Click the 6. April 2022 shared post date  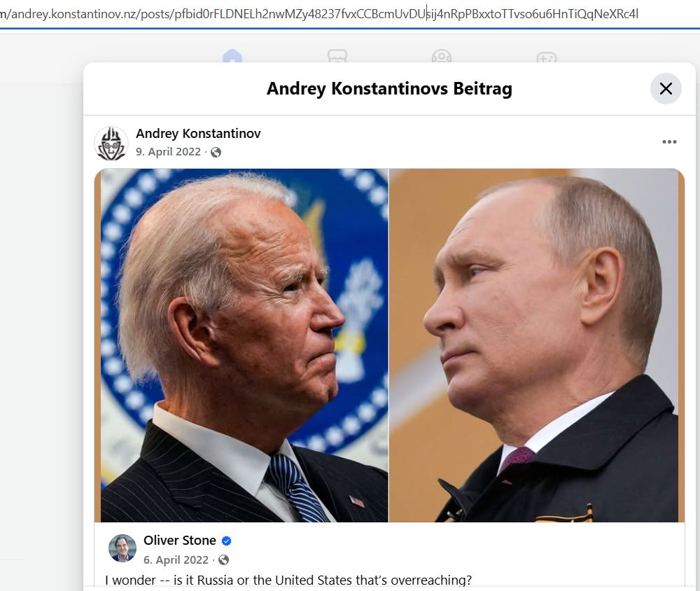[x=176, y=559]
